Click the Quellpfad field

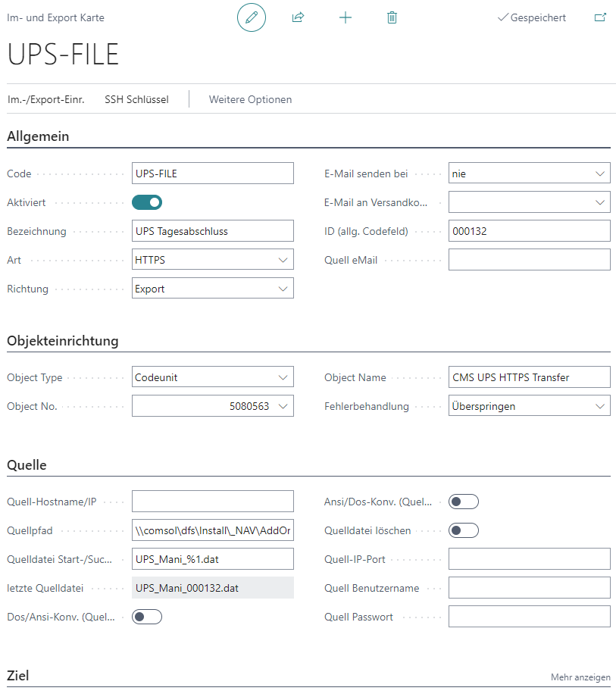(213, 530)
